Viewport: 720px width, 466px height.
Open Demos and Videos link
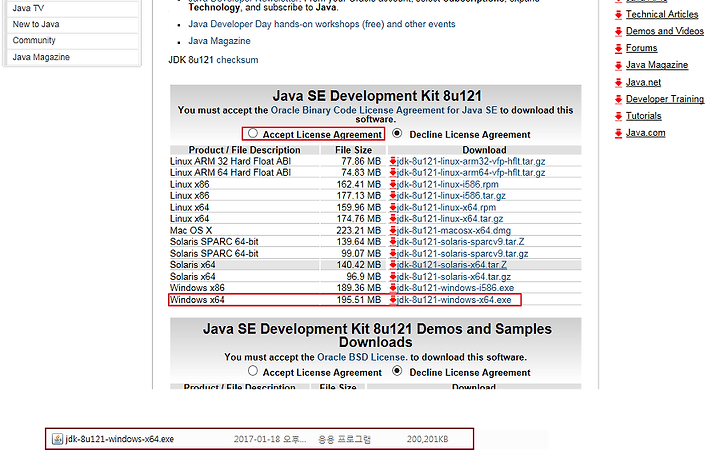tap(665, 31)
